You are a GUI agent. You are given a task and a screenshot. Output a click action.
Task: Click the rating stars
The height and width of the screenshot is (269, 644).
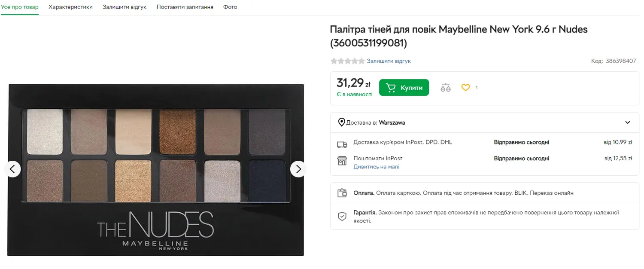click(347, 61)
